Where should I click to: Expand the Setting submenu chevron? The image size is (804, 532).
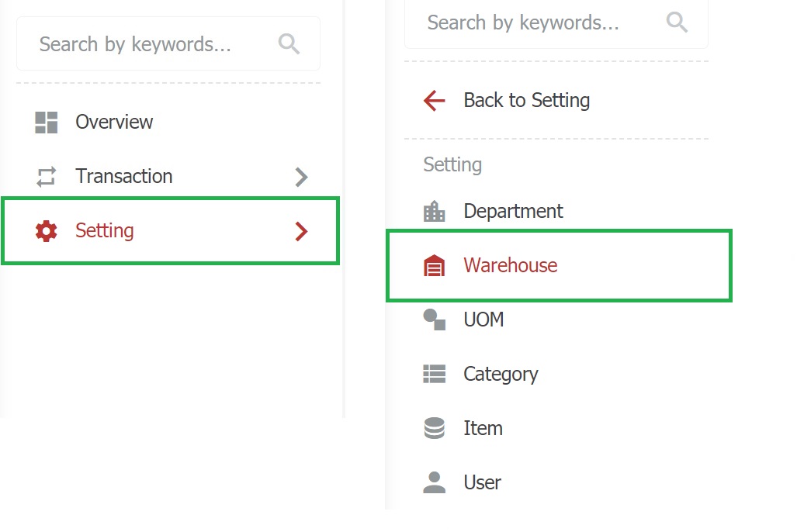pos(302,231)
